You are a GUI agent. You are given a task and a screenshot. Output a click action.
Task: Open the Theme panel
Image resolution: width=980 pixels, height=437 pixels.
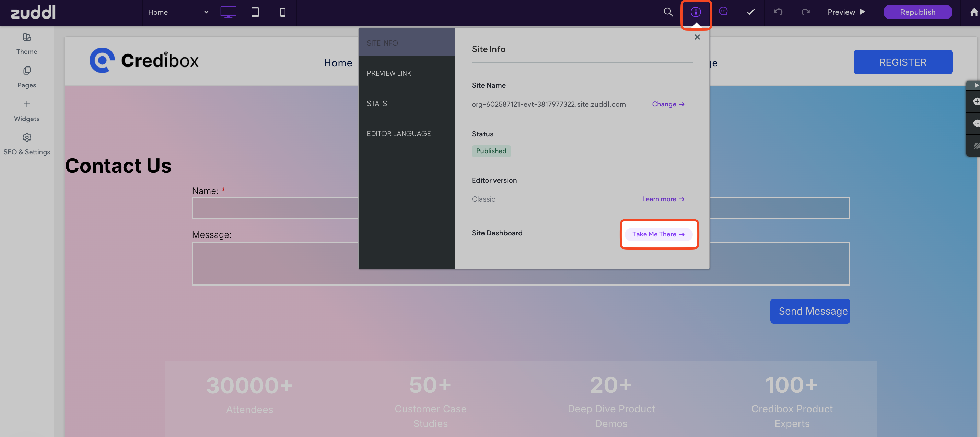[27, 44]
